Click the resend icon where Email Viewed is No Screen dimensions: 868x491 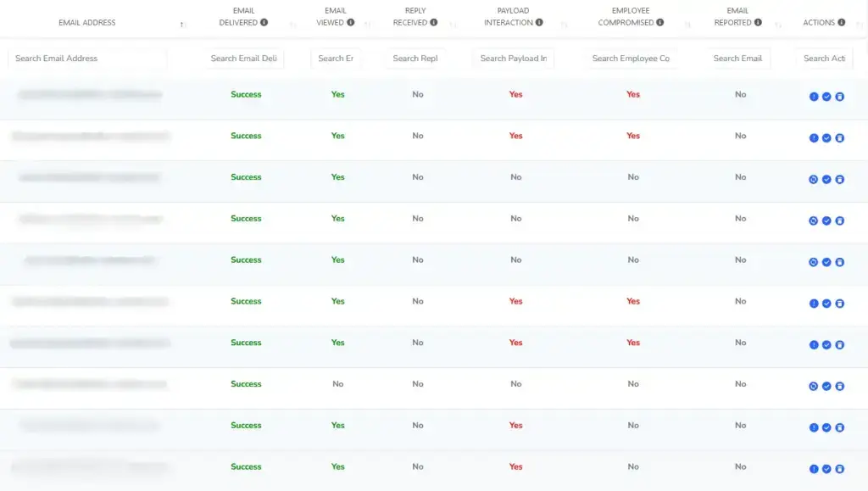tap(813, 387)
